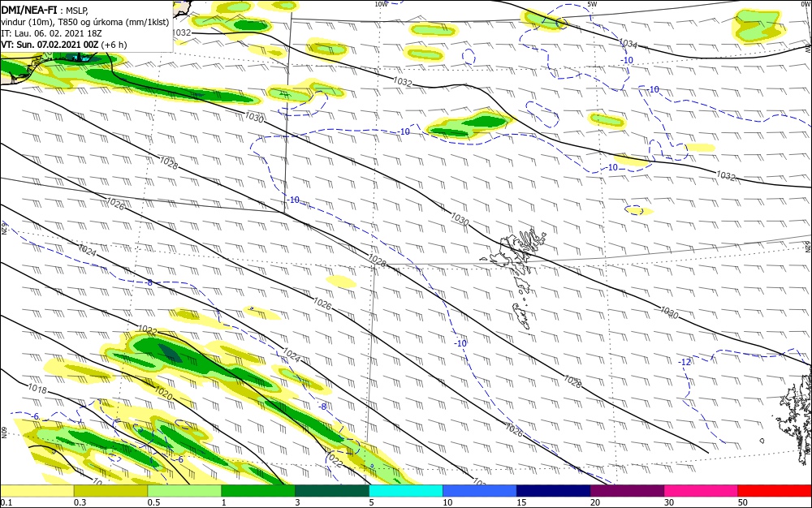Click the "1018" isobar label
812x508 pixels.
pyautogui.click(x=37, y=389)
